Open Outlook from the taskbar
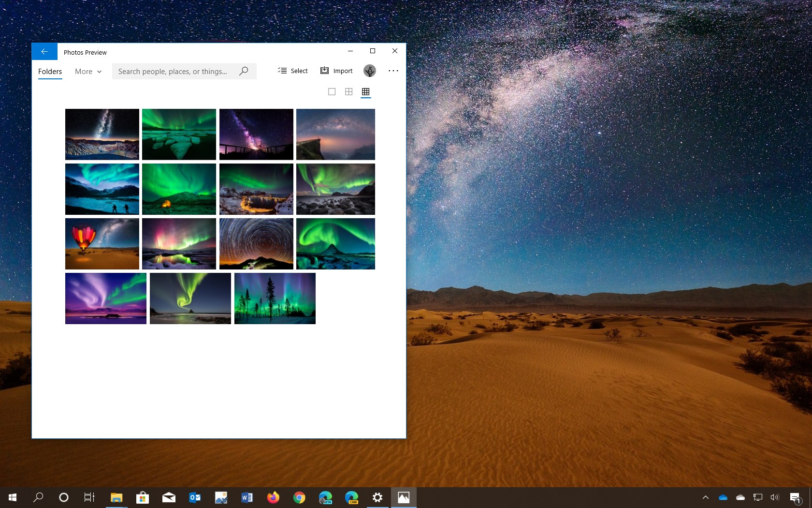 195,497
